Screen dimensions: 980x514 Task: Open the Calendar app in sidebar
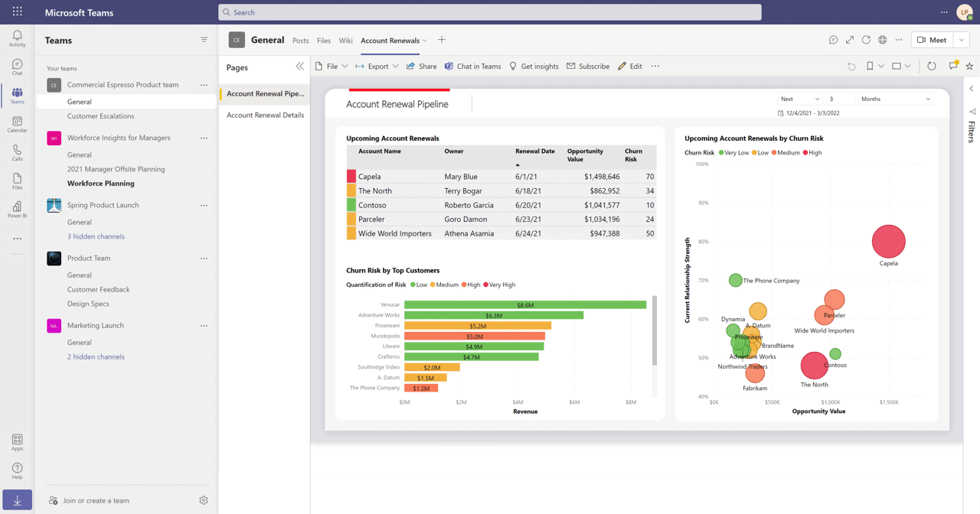coord(17,124)
